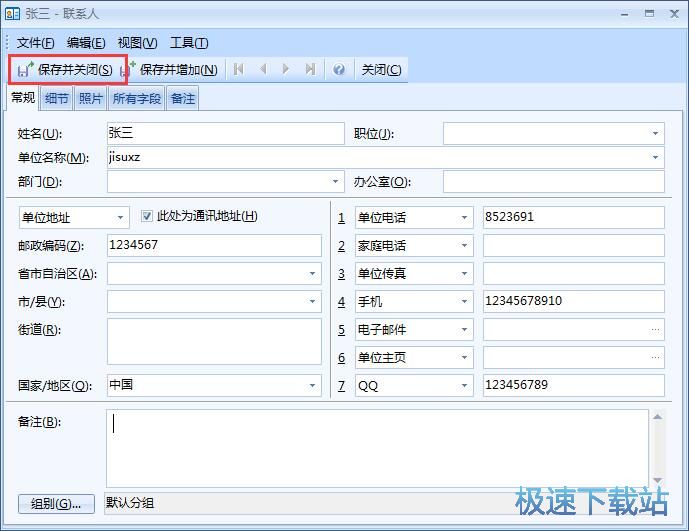Image resolution: width=689 pixels, height=531 pixels.
Task: Go to the last record navigation icon
Action: (310, 69)
